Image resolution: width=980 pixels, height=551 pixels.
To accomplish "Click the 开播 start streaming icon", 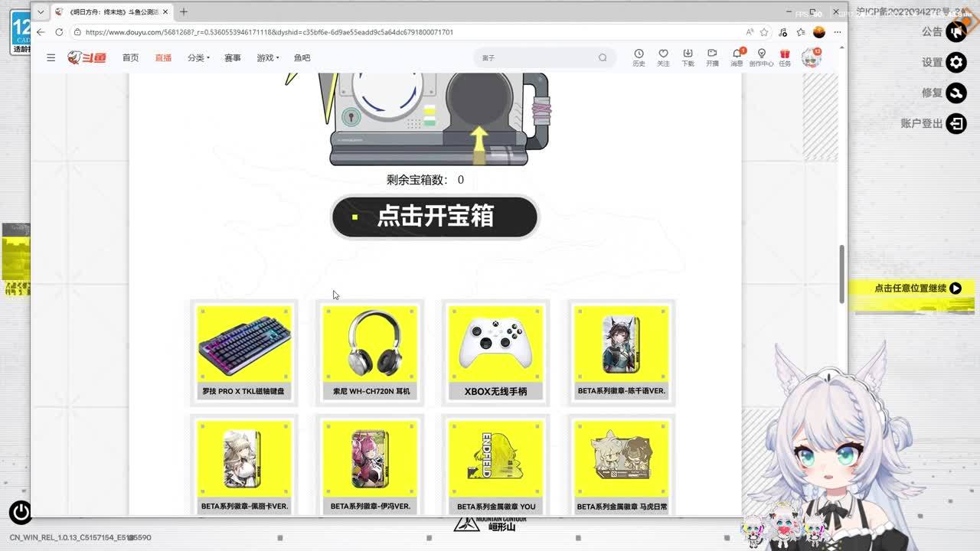I will click(712, 57).
